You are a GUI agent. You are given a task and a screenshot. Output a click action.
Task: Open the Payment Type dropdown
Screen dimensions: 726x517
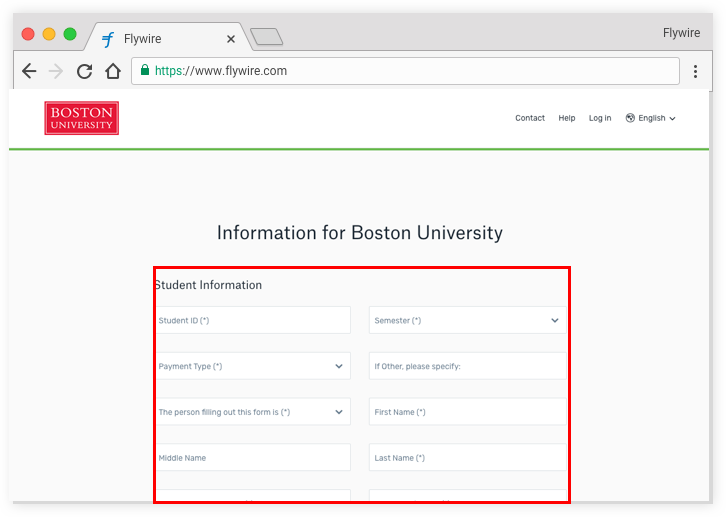[x=253, y=366]
